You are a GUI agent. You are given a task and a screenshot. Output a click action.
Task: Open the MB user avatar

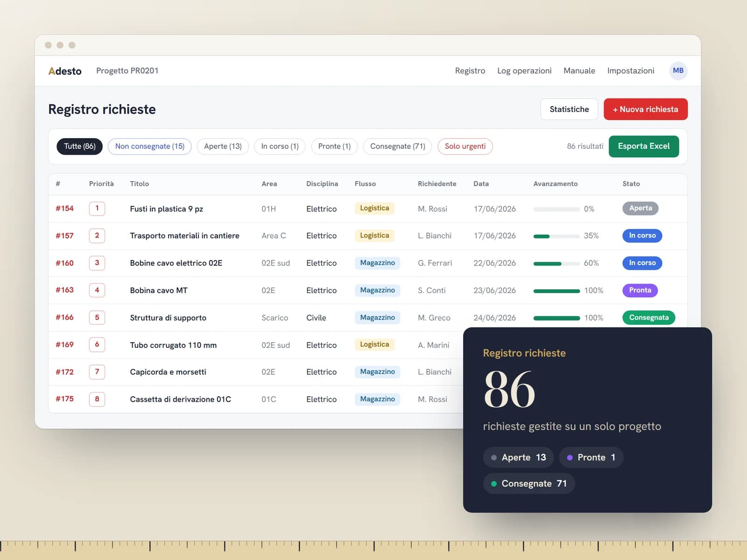(678, 70)
